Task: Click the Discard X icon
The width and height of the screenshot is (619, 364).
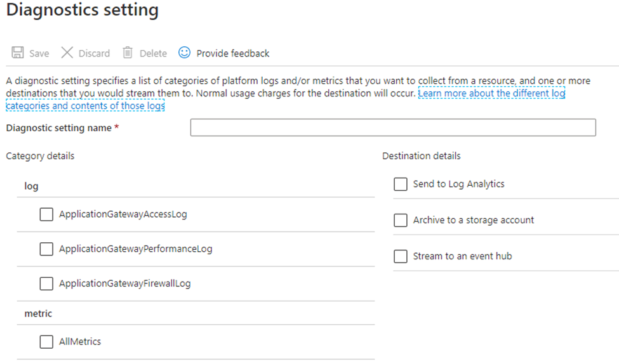Action: [x=67, y=53]
